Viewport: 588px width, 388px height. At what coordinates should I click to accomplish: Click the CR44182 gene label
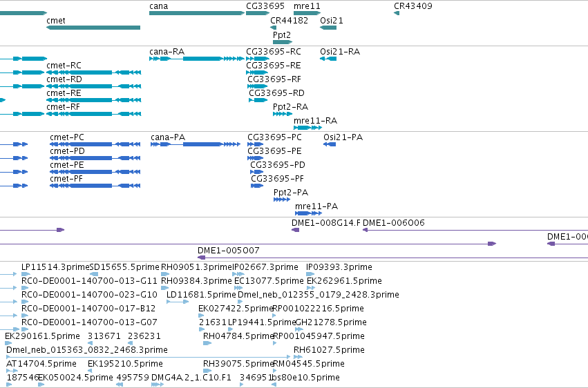289,21
